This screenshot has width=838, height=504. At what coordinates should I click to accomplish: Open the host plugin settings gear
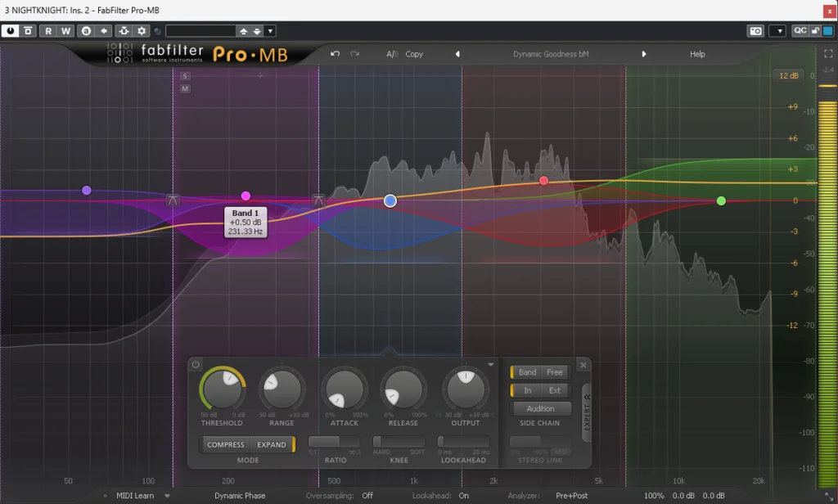click(142, 31)
